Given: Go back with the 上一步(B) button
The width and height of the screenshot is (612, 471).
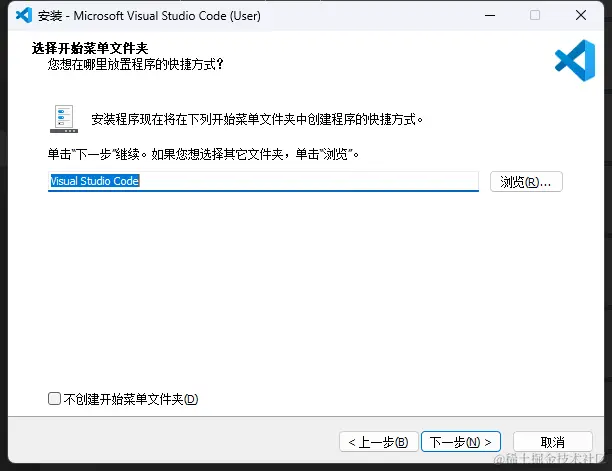Looking at the screenshot, I should coord(379,442).
